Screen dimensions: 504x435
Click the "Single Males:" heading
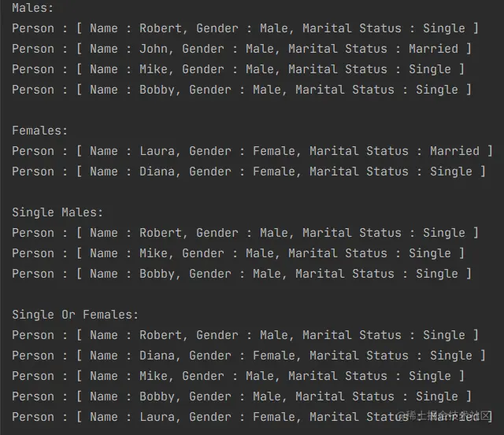tap(57, 212)
